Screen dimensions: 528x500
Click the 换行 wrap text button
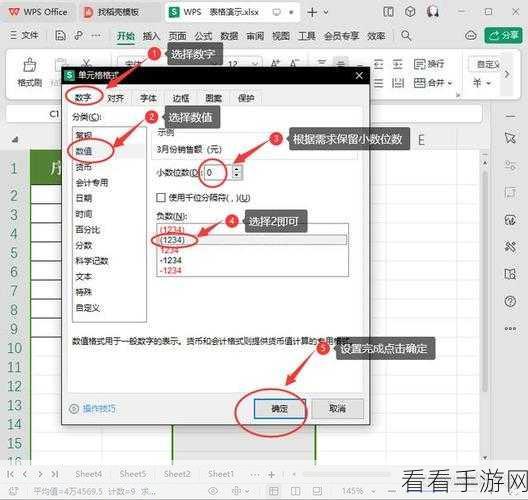pos(429,64)
